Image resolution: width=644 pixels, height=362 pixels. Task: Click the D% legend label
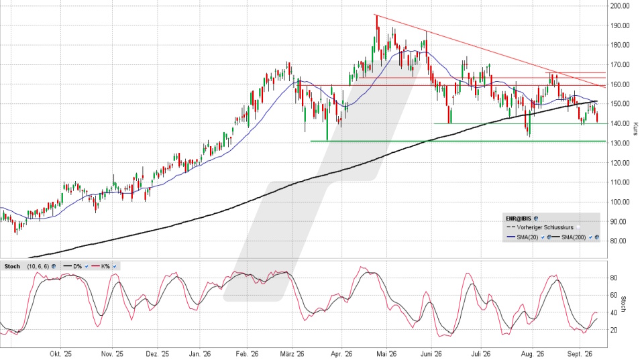point(78,266)
